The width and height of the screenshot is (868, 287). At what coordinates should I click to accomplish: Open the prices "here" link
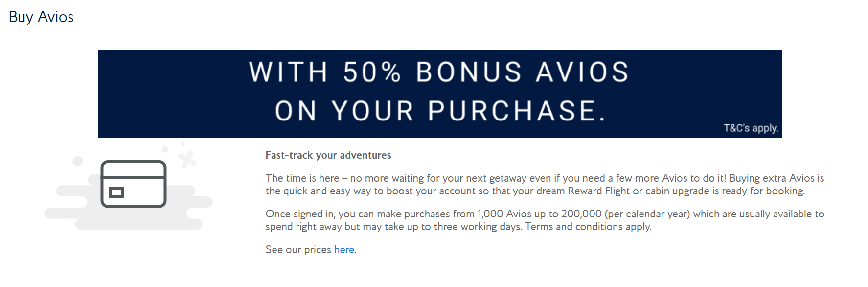point(344,250)
